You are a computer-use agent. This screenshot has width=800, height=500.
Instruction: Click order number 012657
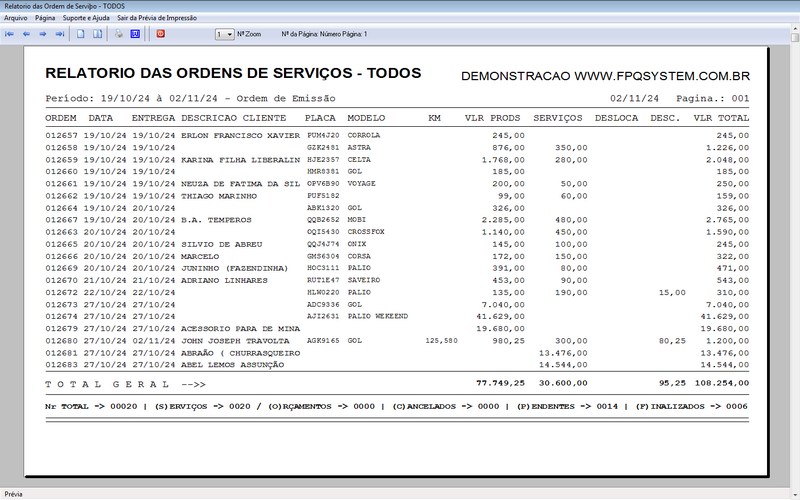tap(61, 136)
